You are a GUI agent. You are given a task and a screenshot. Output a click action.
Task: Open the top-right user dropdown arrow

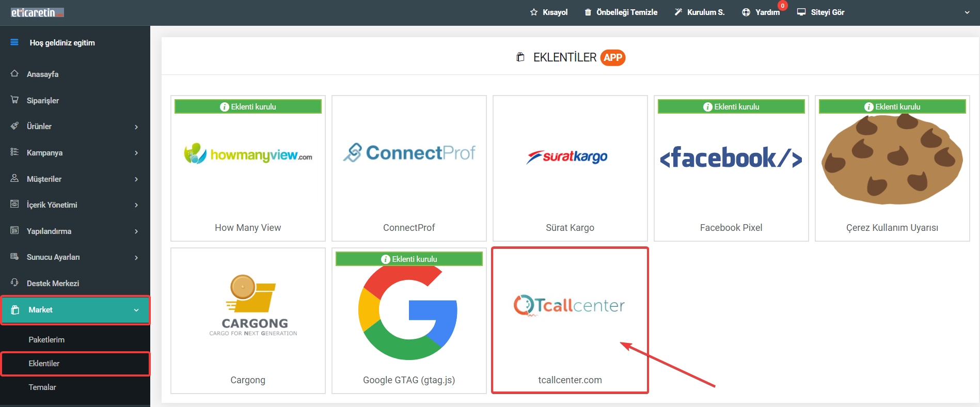pyautogui.click(x=967, y=12)
